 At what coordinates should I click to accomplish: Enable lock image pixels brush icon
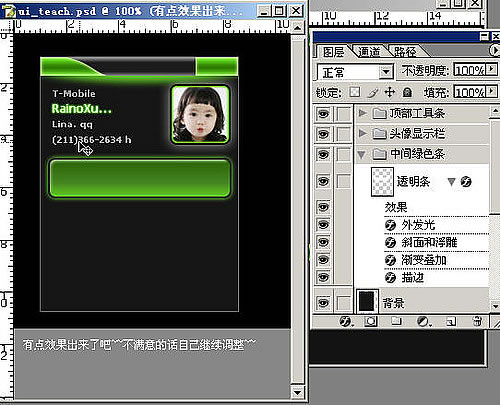pyautogui.click(x=373, y=92)
